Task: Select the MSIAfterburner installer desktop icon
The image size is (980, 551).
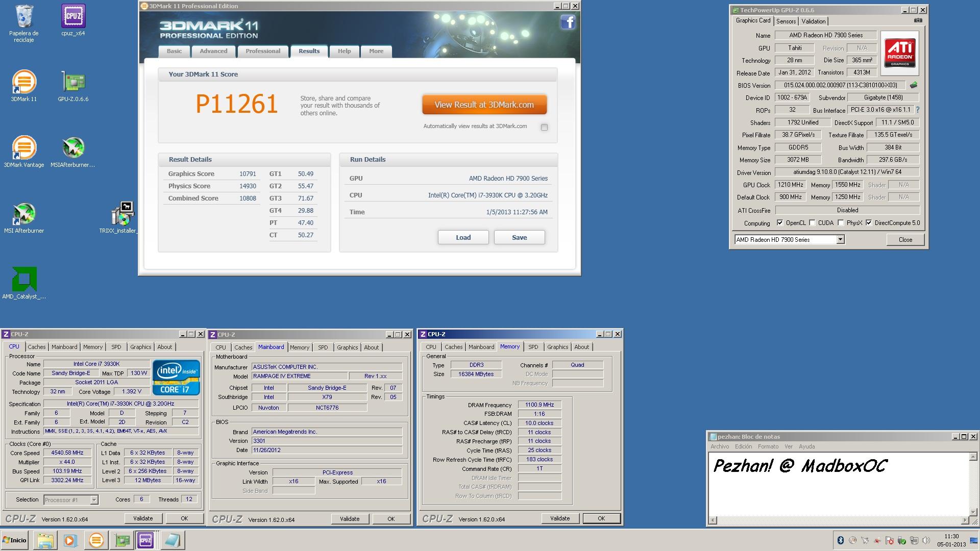Action: [73, 152]
